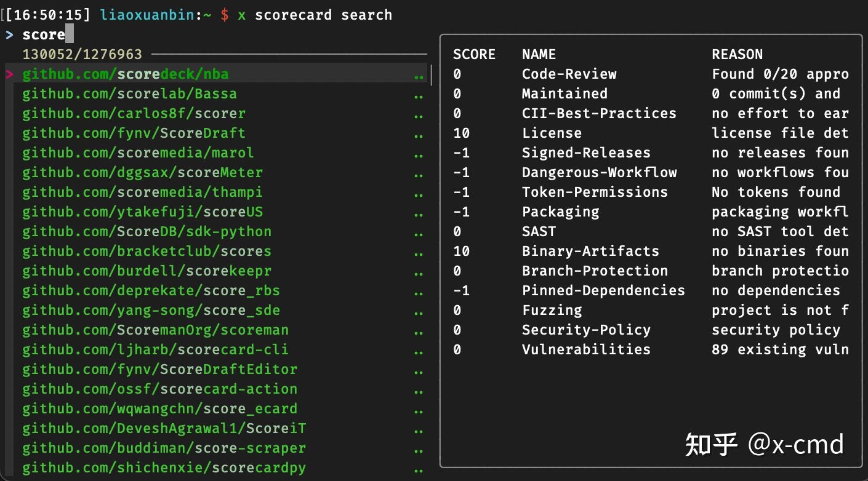Click the '..' icon beside DeveshAgrawal1/ScoreiT
Screen dimensions: 868x481
click(x=419, y=429)
